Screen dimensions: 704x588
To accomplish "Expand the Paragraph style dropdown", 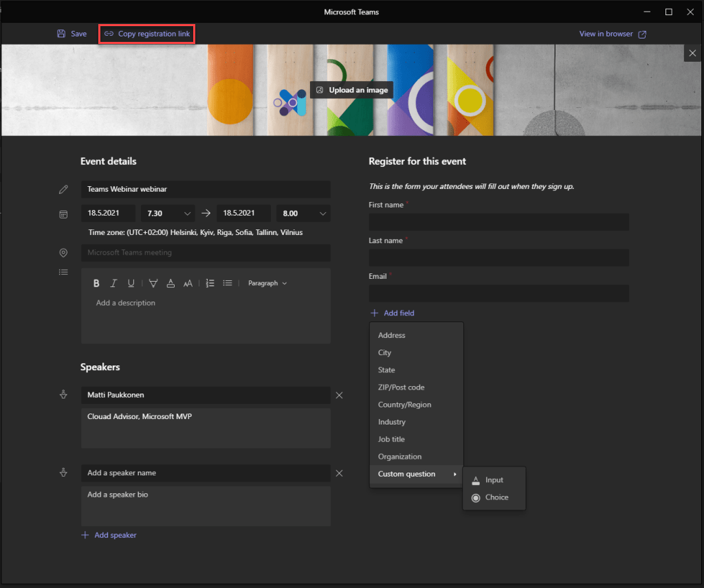I will [x=267, y=283].
